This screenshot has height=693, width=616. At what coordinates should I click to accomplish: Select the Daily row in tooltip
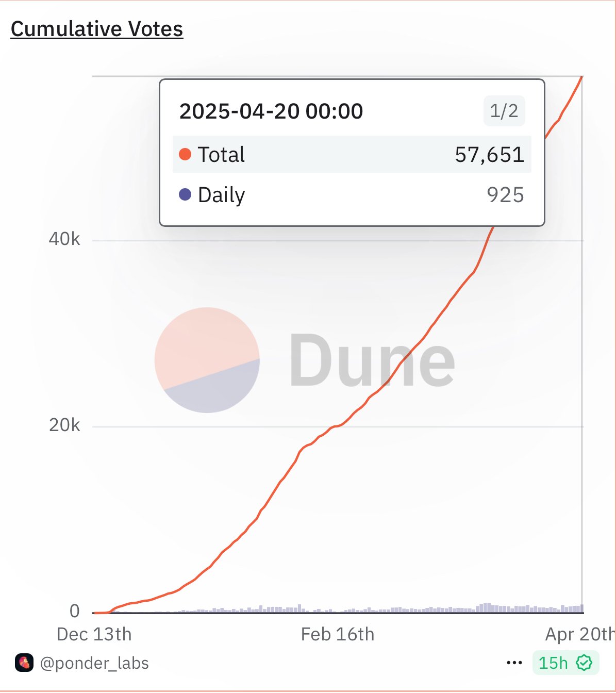pyautogui.click(x=352, y=195)
